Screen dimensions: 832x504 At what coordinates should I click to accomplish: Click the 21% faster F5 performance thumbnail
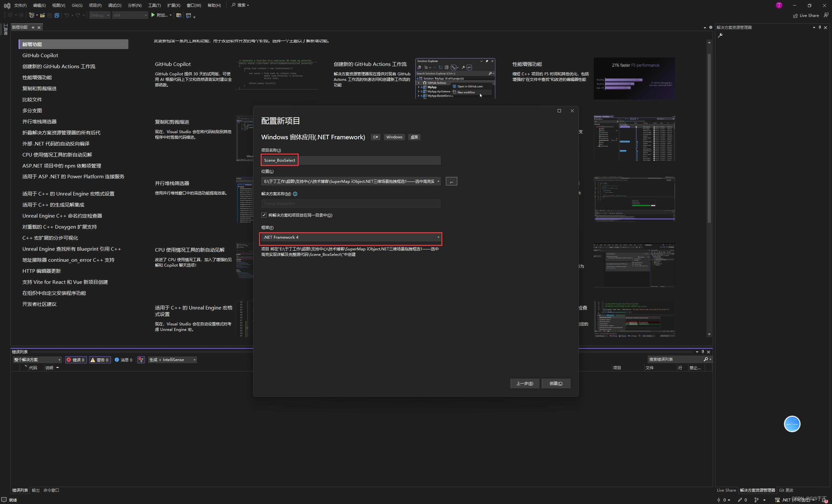[634, 78]
